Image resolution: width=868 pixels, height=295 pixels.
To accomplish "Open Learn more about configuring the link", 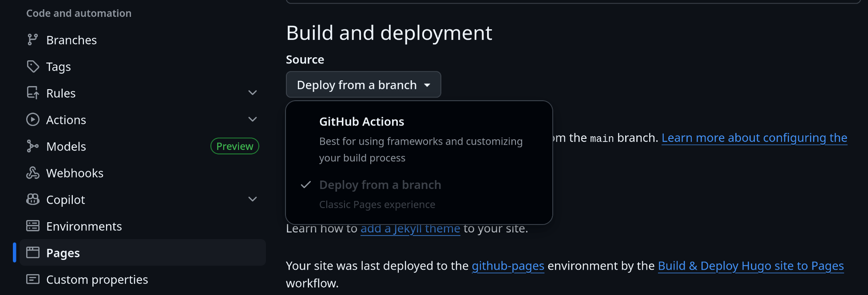I will tap(754, 138).
